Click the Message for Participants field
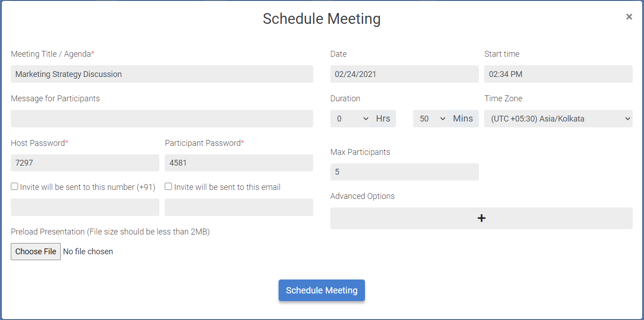644x320 pixels. pos(162,118)
